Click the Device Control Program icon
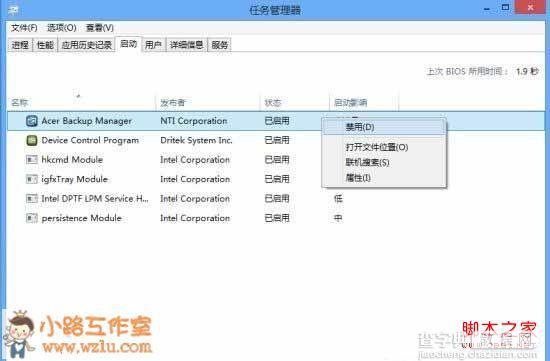Image resolution: width=550 pixels, height=361 pixels. pos(32,140)
